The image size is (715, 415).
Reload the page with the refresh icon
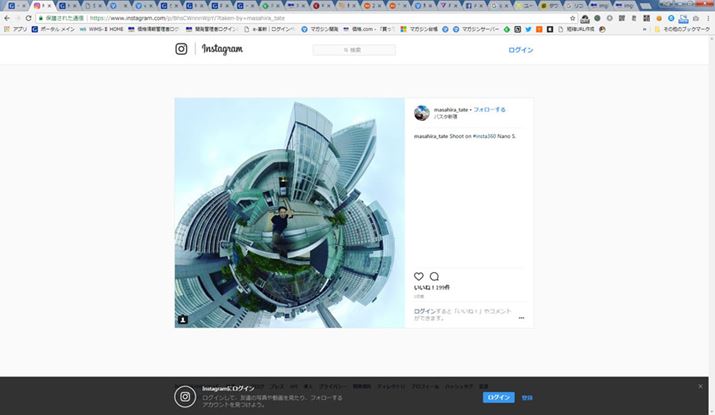coord(28,18)
